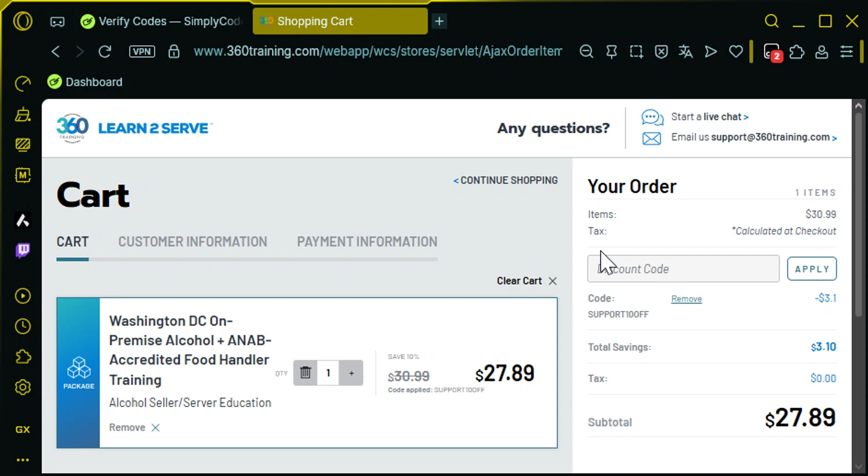Viewport: 868px width, 476px height.
Task: Go to the Customer Information step
Action: pos(193,242)
